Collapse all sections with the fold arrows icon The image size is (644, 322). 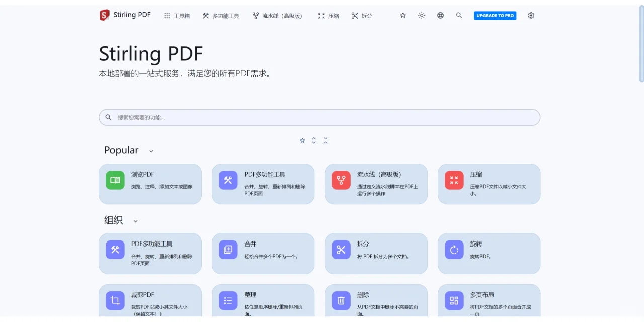coord(326,140)
